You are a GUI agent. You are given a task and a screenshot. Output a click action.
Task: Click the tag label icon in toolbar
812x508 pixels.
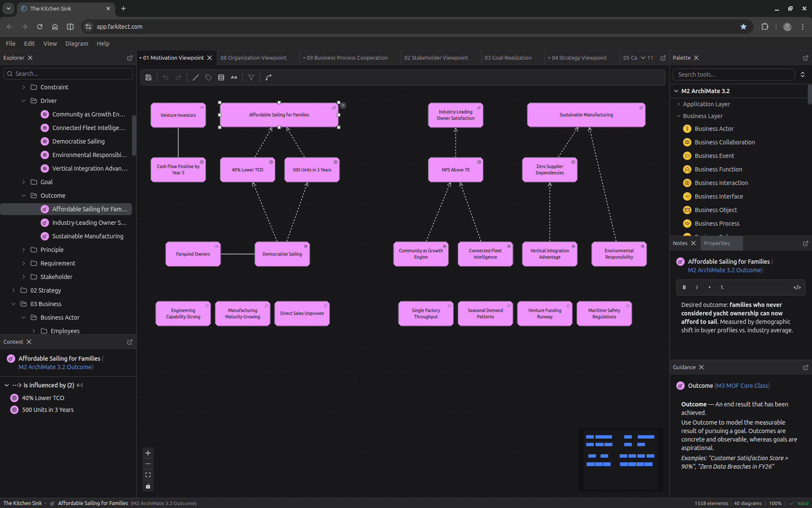(208, 77)
